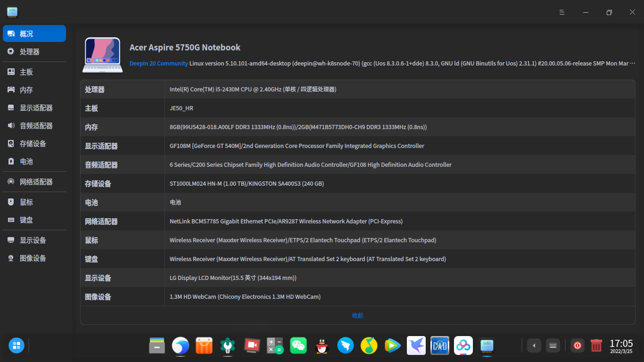Launch the CAD application
This screenshot has height=362, width=644.
point(440,346)
